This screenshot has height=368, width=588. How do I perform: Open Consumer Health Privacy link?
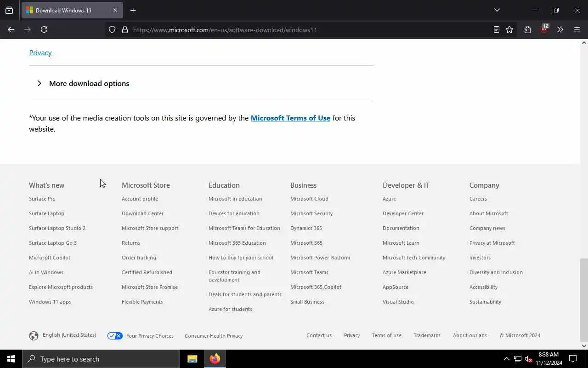(214, 336)
